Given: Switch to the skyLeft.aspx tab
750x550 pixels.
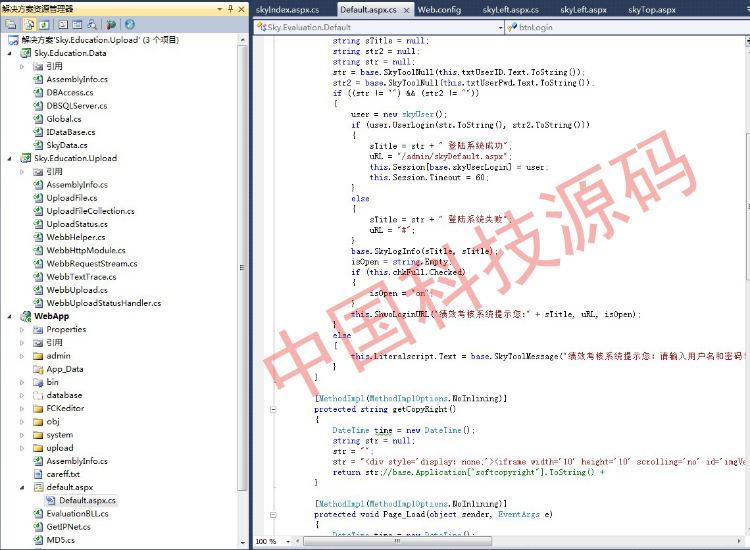Looking at the screenshot, I should (x=584, y=10).
